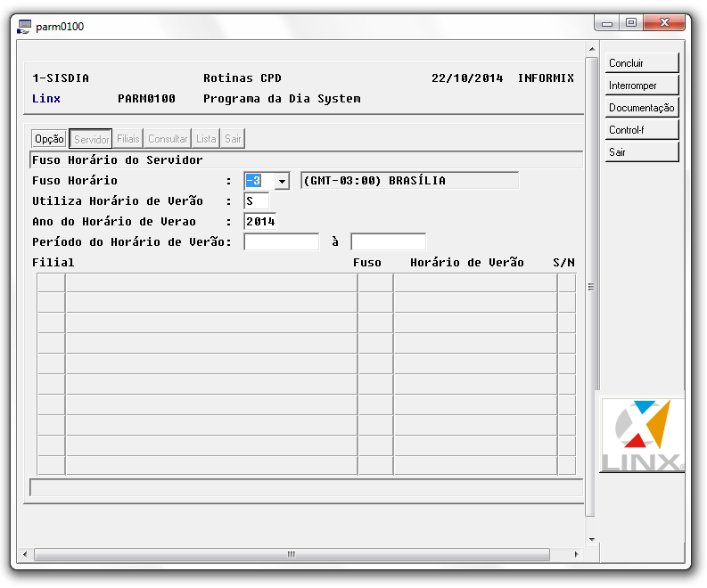
Task: Click the vertical scrollbar down arrow
Action: [592, 539]
